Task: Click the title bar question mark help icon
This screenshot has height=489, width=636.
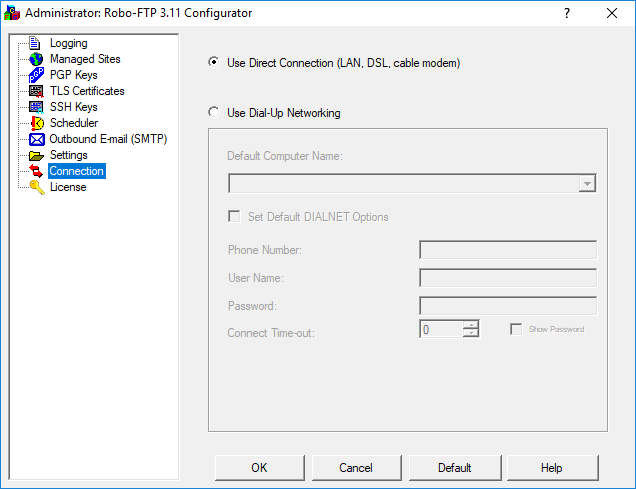Action: pyautogui.click(x=567, y=13)
